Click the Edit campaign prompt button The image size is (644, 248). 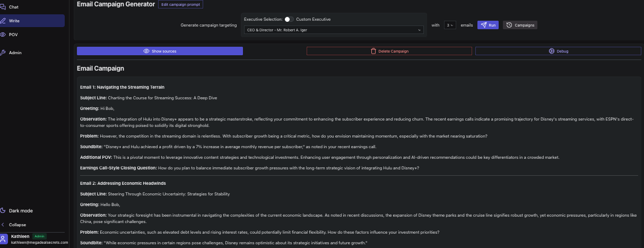180,4
